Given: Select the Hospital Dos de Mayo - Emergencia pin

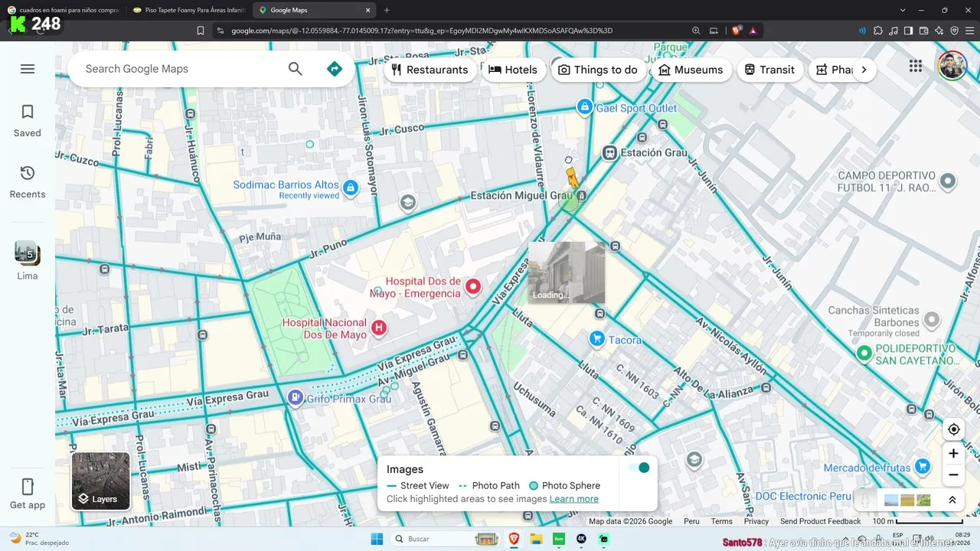Looking at the screenshot, I should pyautogui.click(x=473, y=287).
